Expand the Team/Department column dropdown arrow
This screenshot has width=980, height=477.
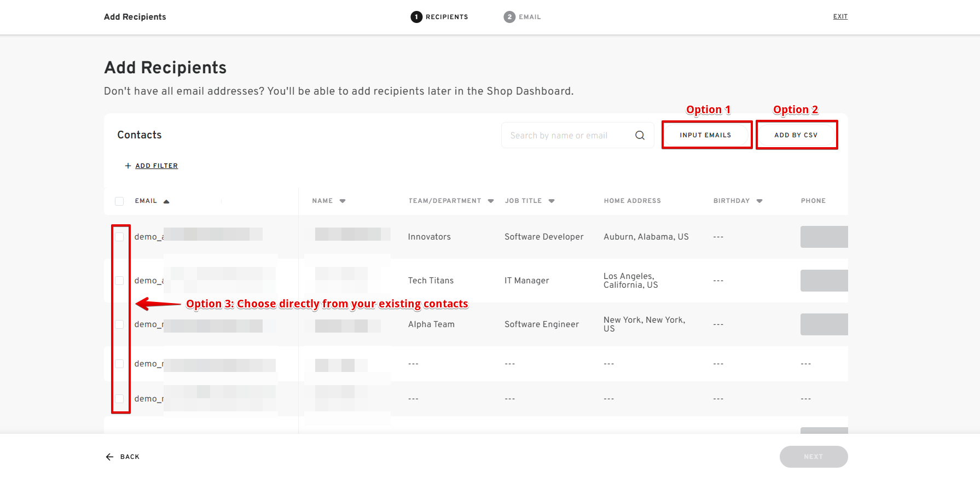(491, 201)
